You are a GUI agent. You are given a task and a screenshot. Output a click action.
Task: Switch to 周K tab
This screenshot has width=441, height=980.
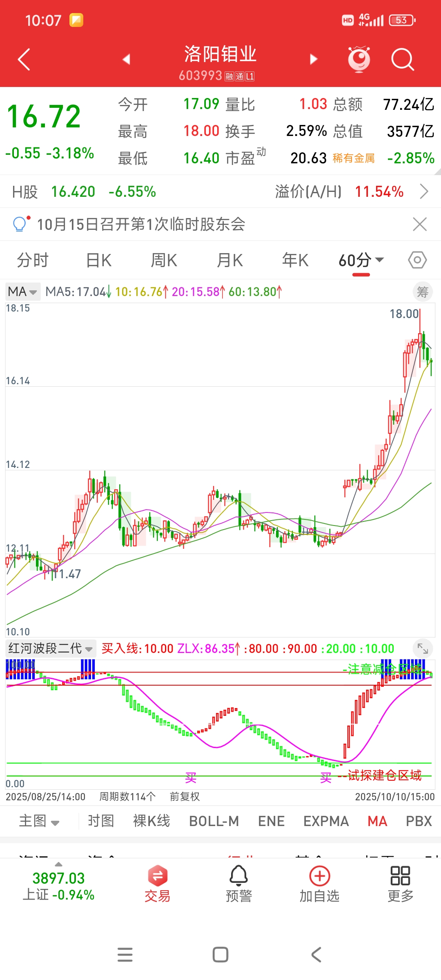click(164, 260)
